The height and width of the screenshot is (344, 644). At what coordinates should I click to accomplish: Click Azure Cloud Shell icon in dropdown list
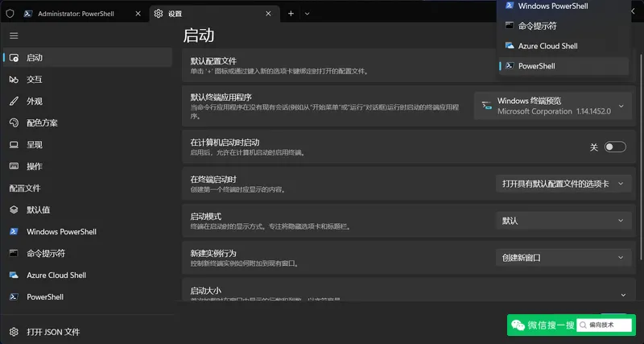pyautogui.click(x=510, y=46)
